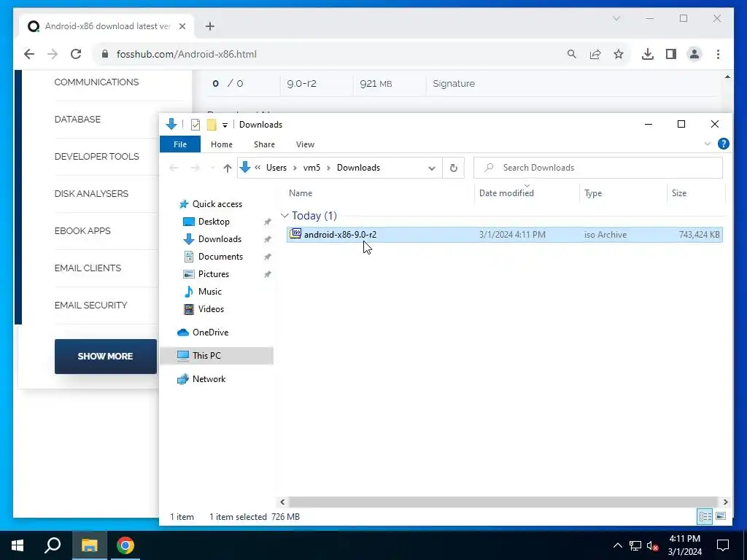Click vm5 in breadcrumb path

pos(311,168)
